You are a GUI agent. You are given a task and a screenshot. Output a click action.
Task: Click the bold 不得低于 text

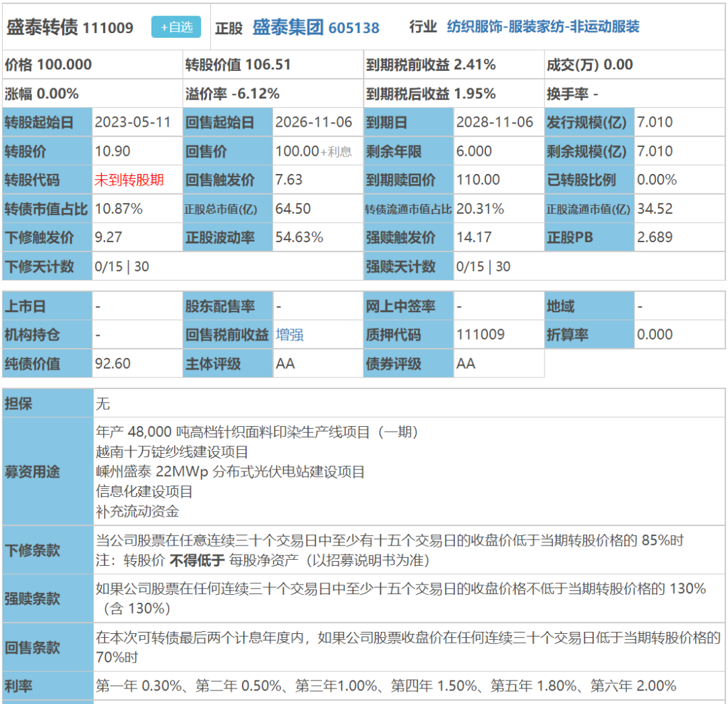click(197, 560)
